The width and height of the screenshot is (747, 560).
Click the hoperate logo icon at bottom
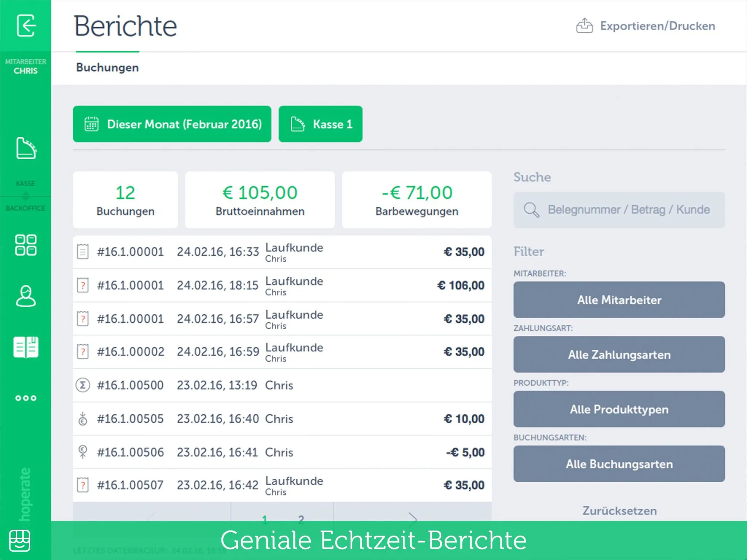point(20,541)
